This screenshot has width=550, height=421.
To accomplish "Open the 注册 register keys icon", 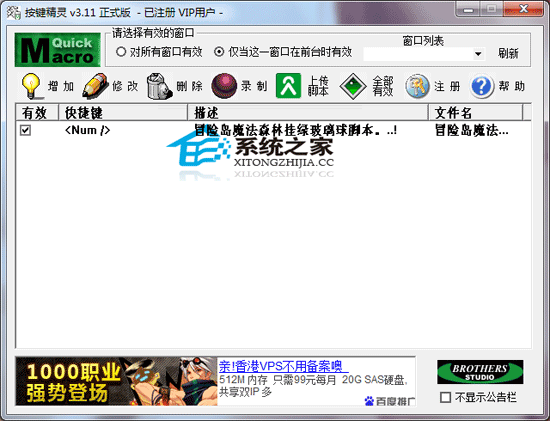I will coord(417,86).
